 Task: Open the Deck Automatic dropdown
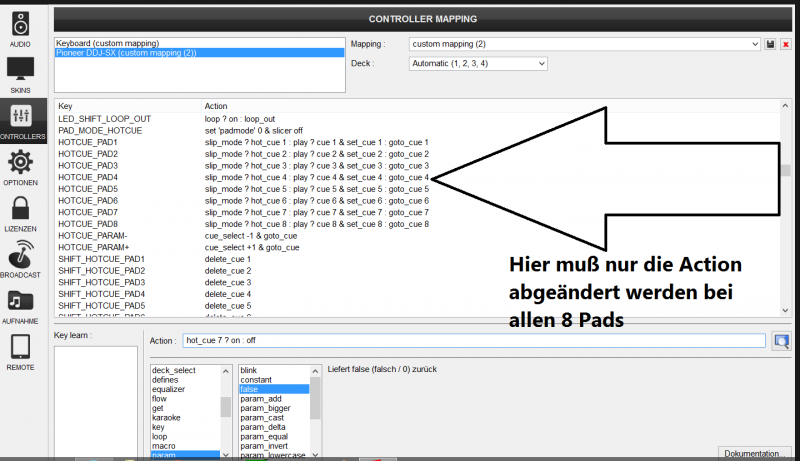(478, 64)
